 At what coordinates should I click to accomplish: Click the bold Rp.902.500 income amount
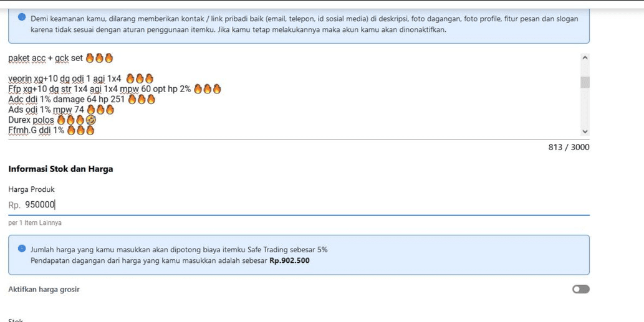[289, 260]
